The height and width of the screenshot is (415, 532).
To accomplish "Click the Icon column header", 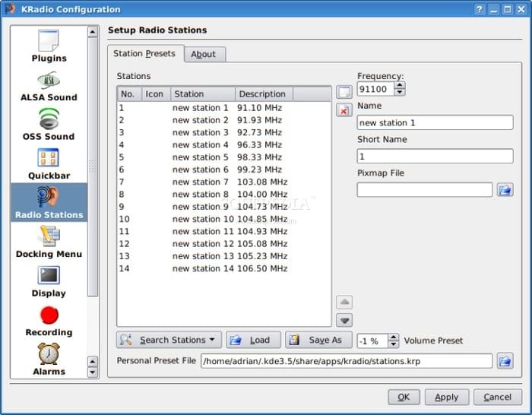I will [156, 94].
